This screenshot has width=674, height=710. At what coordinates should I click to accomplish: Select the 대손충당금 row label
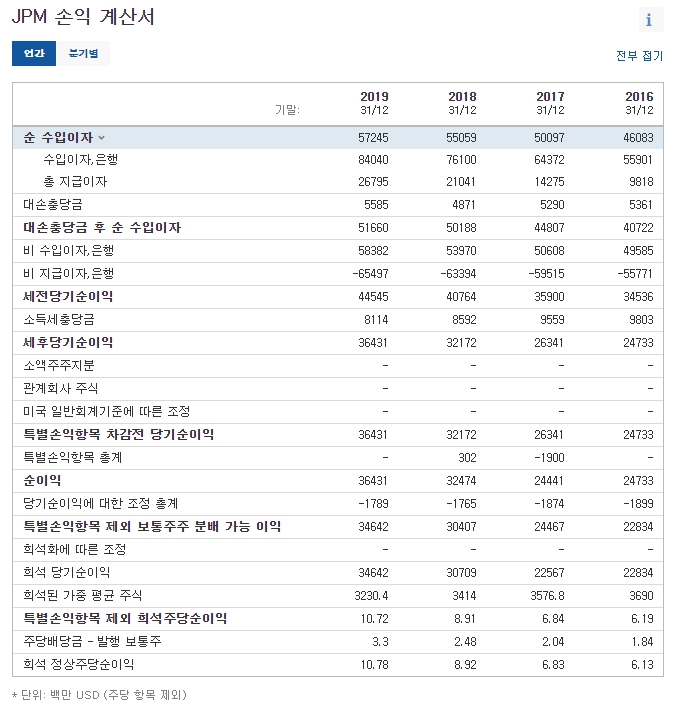point(53,204)
